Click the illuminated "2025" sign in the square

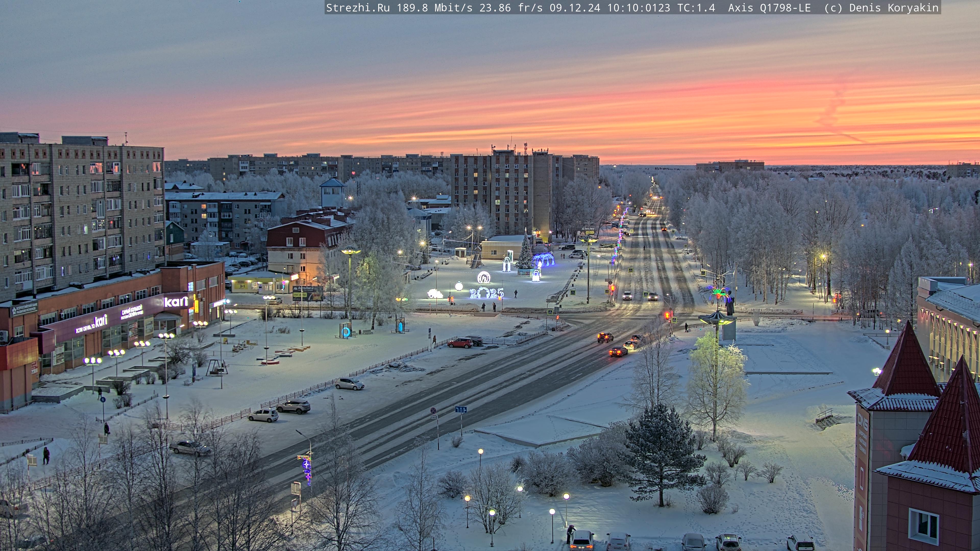click(487, 293)
